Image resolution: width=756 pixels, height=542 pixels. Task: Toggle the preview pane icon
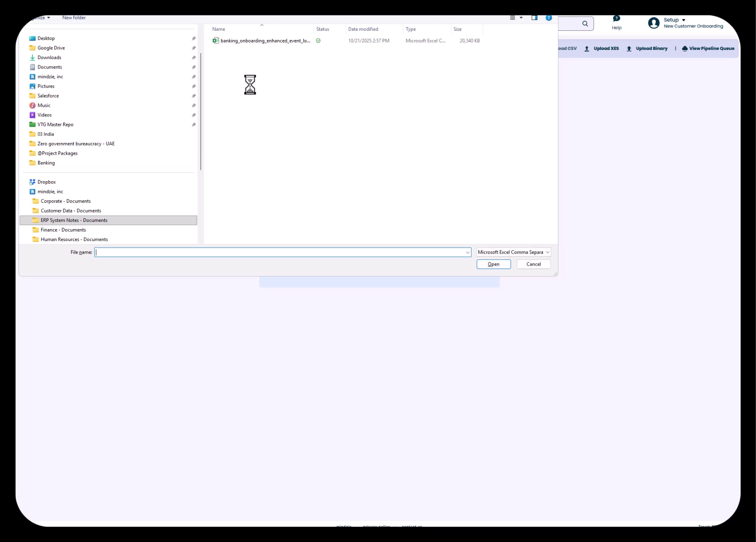pos(534,18)
